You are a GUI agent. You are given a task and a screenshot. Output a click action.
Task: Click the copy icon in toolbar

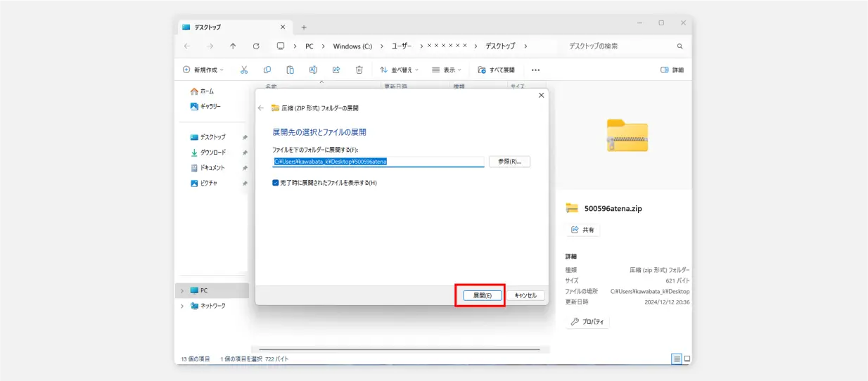267,70
